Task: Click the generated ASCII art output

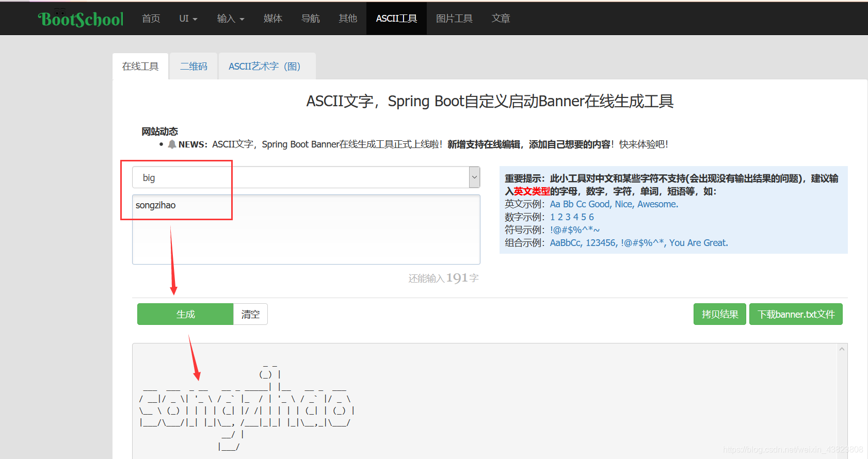Action: (247, 407)
